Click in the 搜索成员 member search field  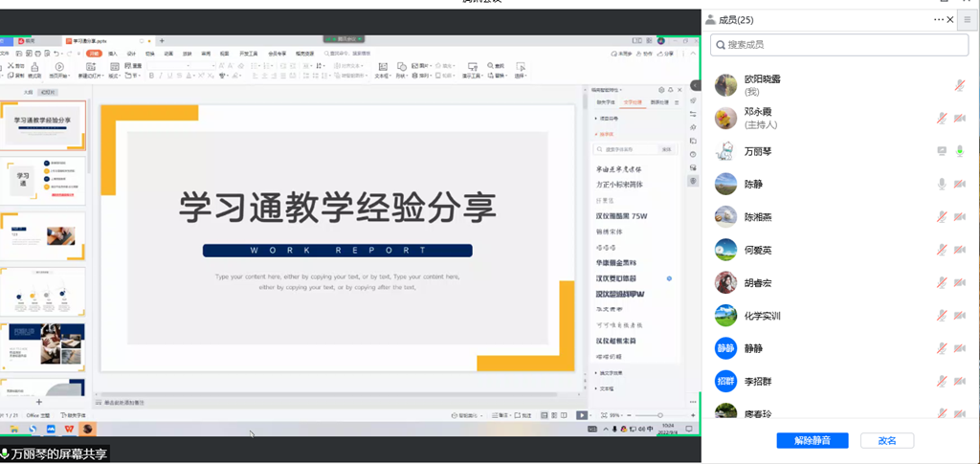click(839, 45)
